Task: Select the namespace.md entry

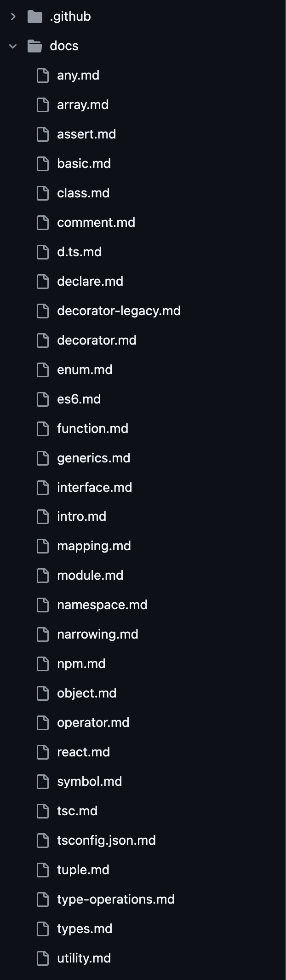Action: pyautogui.click(x=102, y=605)
